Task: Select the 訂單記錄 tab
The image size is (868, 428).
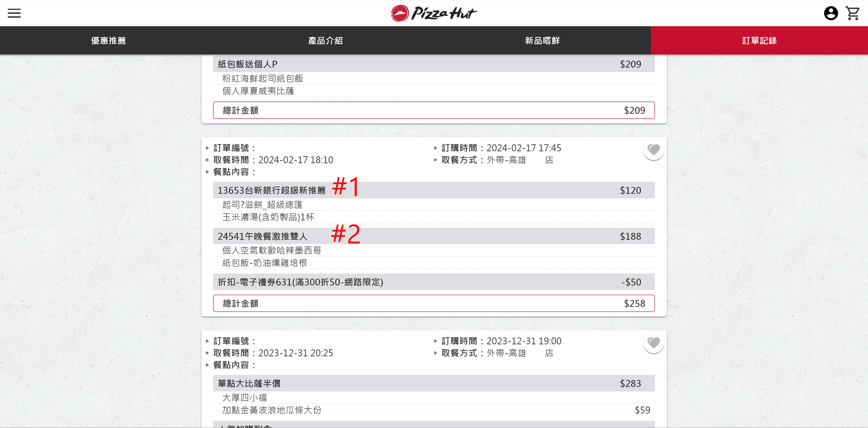Action: 759,41
